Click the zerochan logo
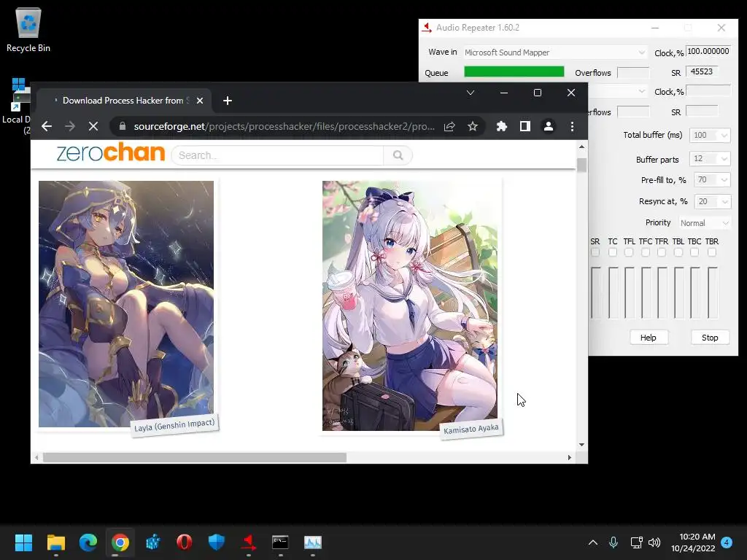 [x=111, y=152]
